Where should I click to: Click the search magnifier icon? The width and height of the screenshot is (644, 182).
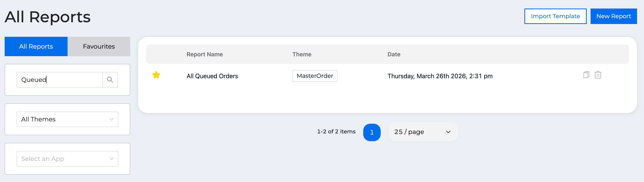(x=110, y=80)
